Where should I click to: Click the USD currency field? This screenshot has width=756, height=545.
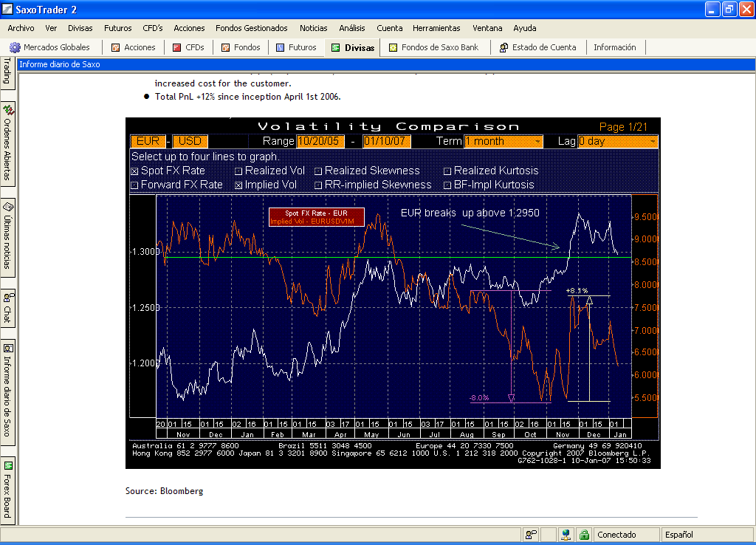[x=190, y=141]
